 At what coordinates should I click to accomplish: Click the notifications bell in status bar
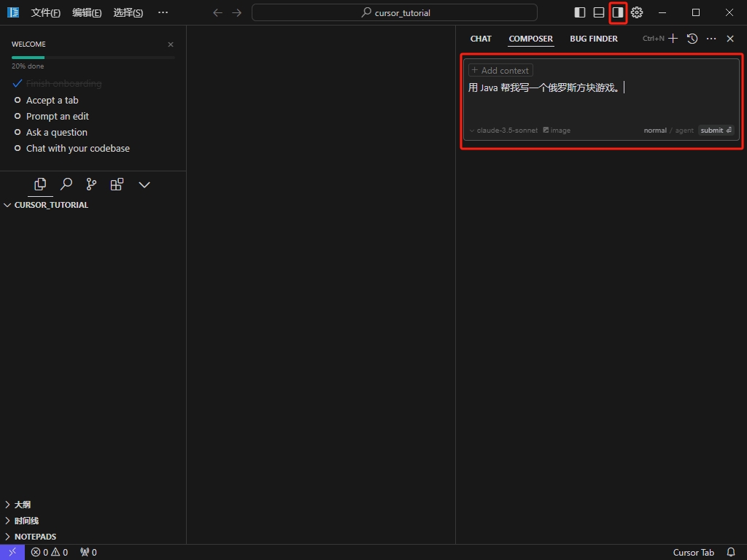coord(731,553)
